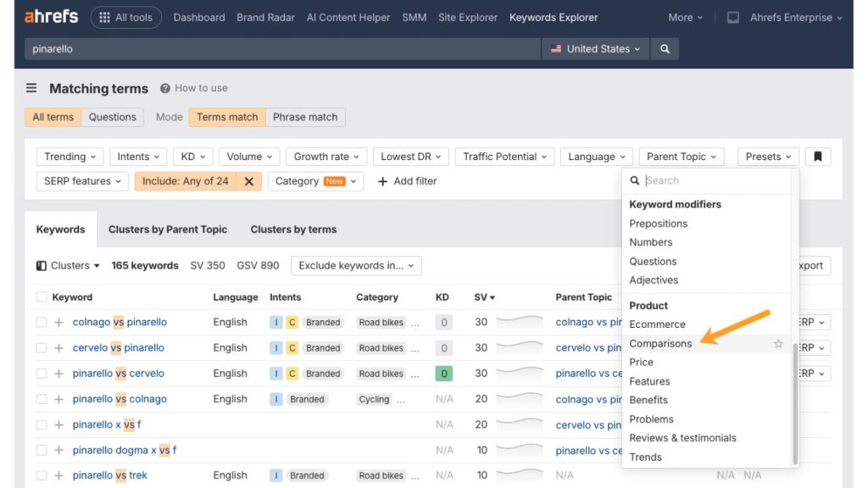Add pinarello x vs f to list

click(58, 425)
